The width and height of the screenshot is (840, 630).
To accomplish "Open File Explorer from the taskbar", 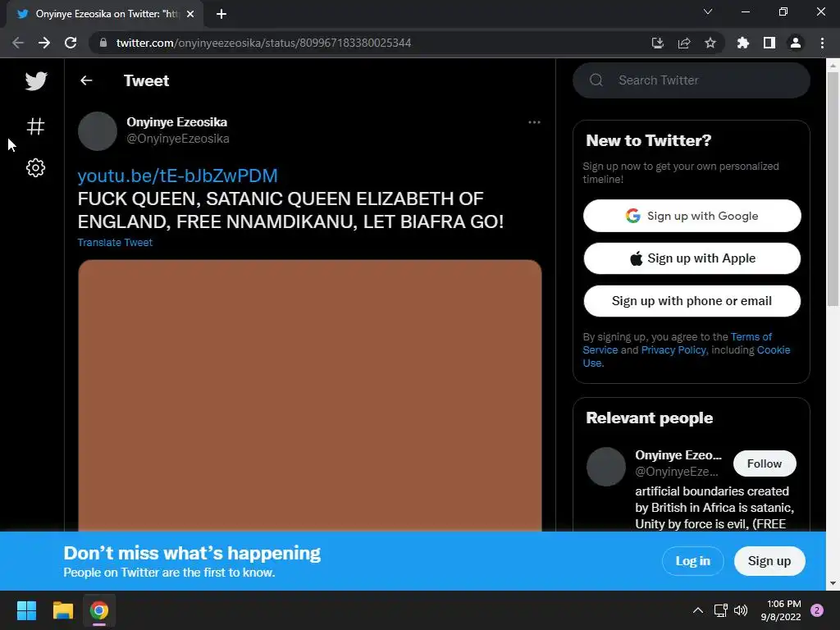I will click(62, 610).
